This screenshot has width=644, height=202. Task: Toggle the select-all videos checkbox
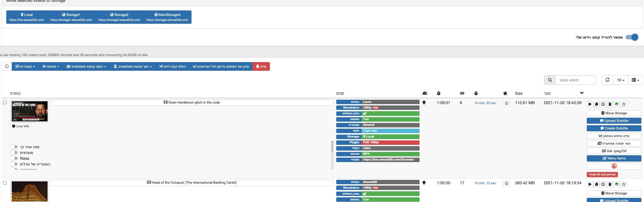(x=7, y=66)
